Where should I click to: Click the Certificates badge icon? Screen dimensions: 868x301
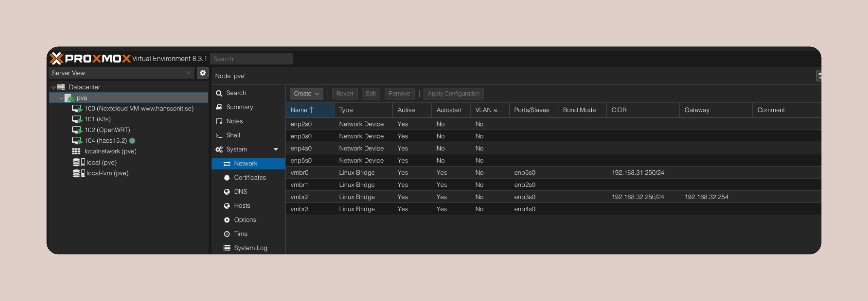point(227,178)
